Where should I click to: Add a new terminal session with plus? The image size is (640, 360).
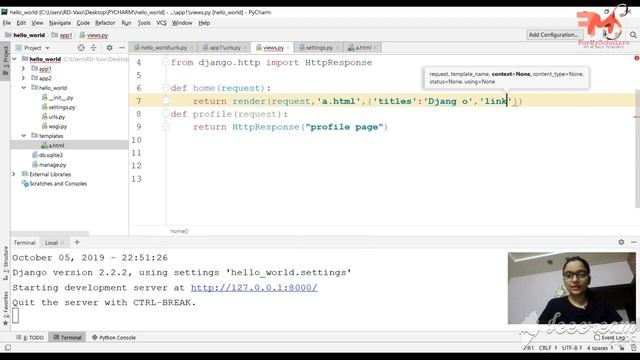pyautogui.click(x=77, y=242)
